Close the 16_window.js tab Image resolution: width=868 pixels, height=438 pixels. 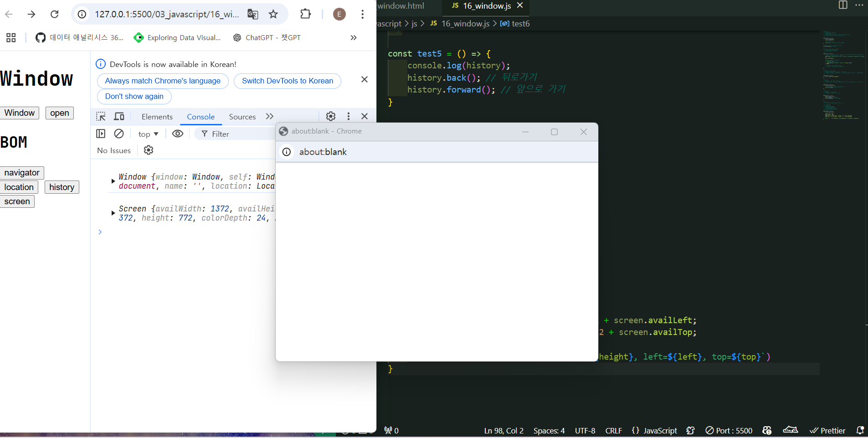(x=520, y=5)
